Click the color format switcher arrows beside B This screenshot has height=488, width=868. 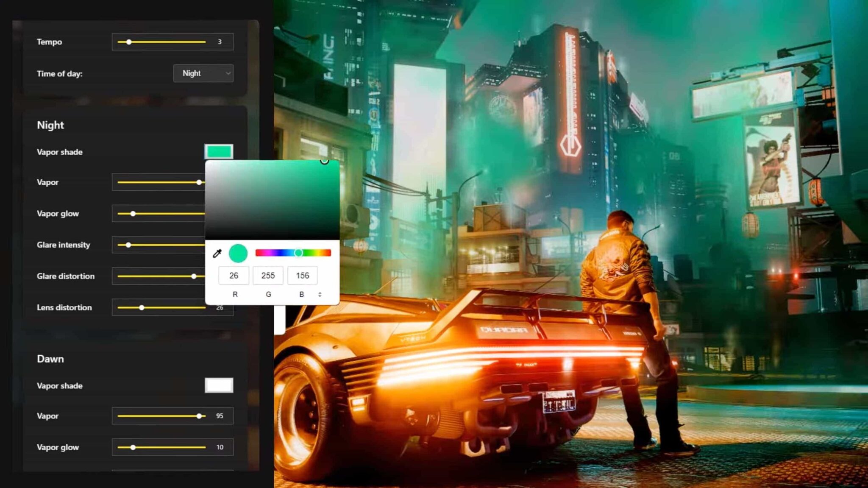[x=320, y=294]
